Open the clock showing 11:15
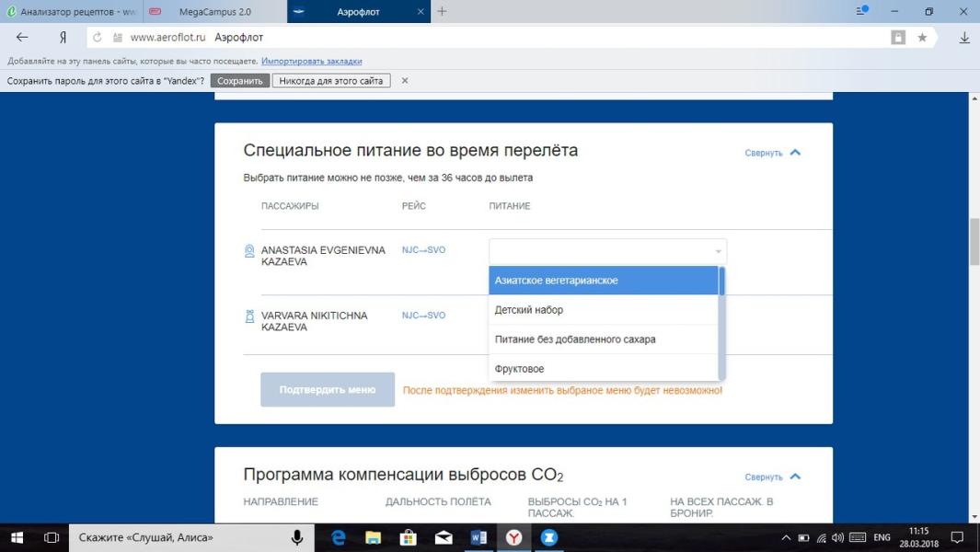This screenshot has height=552, width=980. point(918,537)
